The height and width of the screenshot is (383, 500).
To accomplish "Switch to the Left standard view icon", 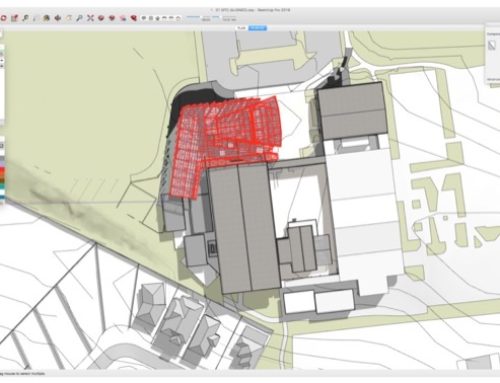I will click(178, 18).
